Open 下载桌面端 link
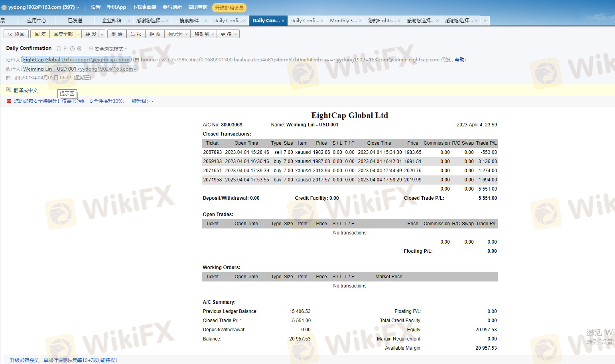This screenshot has height=364, width=615. pyautogui.click(x=144, y=7)
